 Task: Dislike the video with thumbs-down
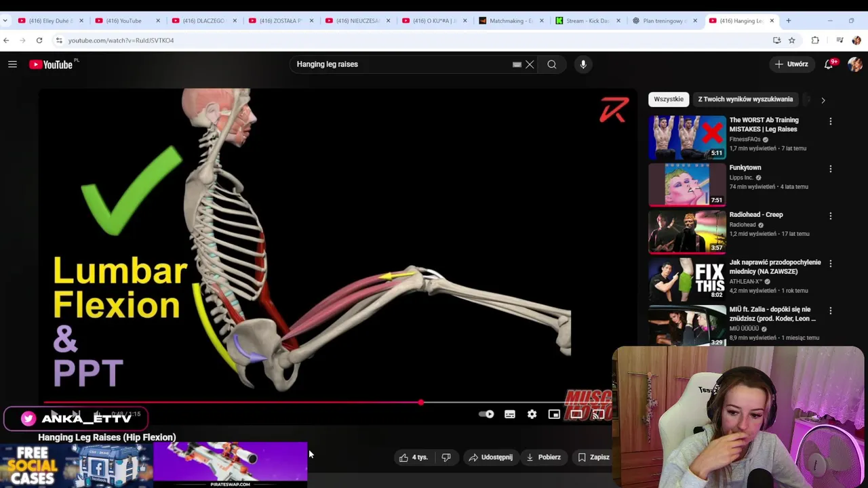446,457
